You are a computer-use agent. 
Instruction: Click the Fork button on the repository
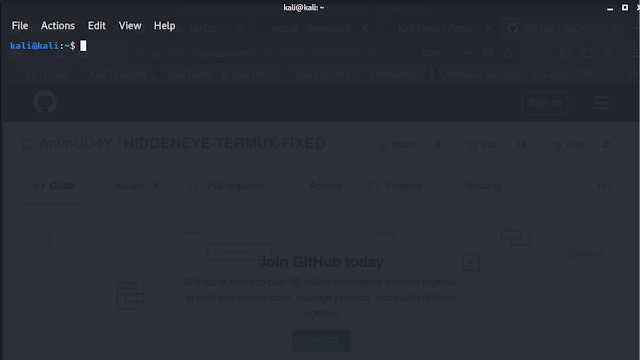(569, 145)
